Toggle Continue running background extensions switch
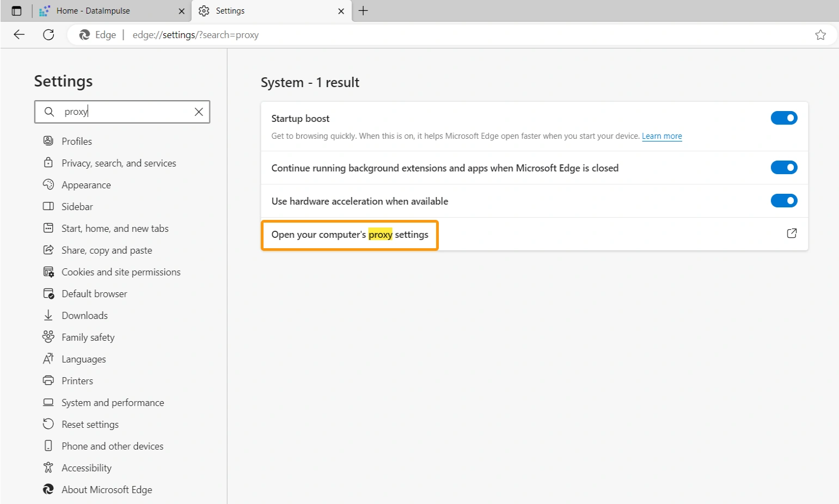 [x=784, y=168]
